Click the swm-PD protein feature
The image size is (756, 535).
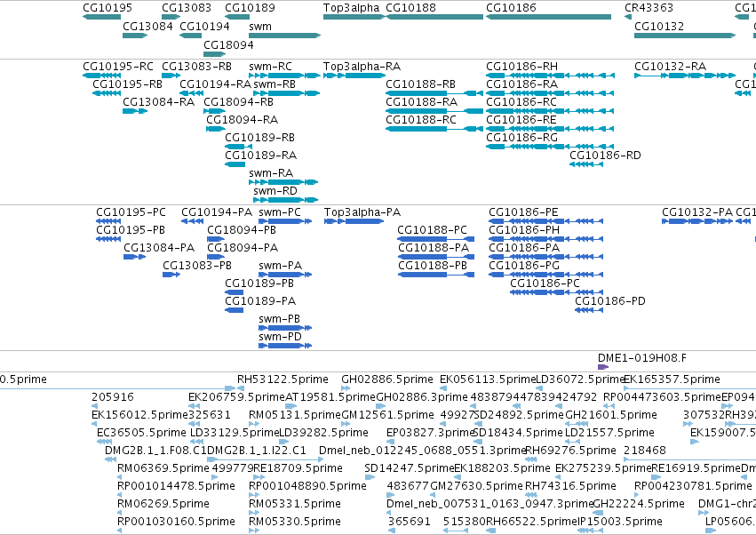(285, 346)
